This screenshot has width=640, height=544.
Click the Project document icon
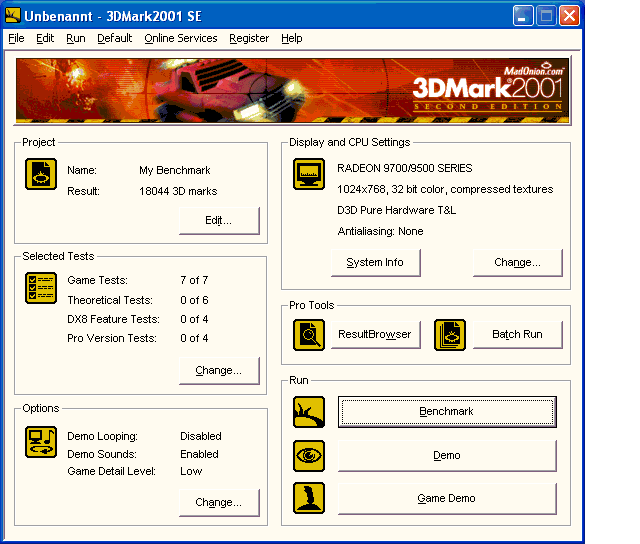(x=41, y=174)
